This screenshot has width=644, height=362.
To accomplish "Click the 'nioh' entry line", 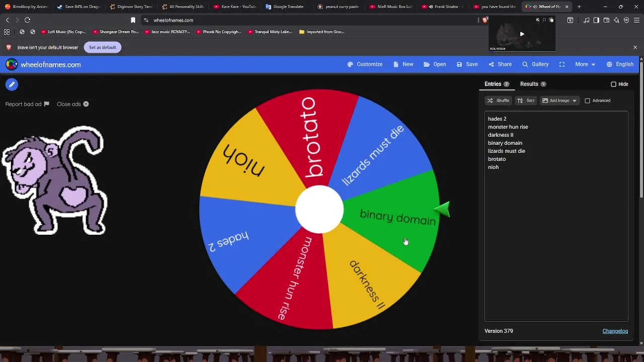I will pyautogui.click(x=493, y=167).
